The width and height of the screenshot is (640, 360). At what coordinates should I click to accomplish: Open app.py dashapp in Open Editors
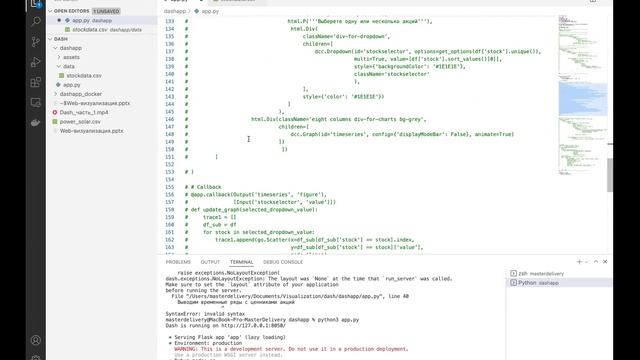click(x=102, y=20)
